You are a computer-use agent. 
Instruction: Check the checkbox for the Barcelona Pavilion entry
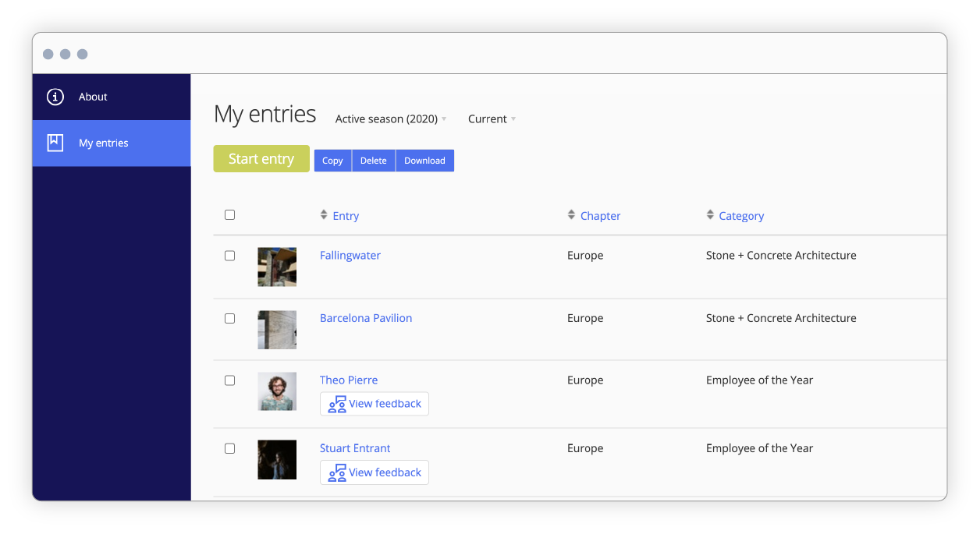pyautogui.click(x=229, y=318)
